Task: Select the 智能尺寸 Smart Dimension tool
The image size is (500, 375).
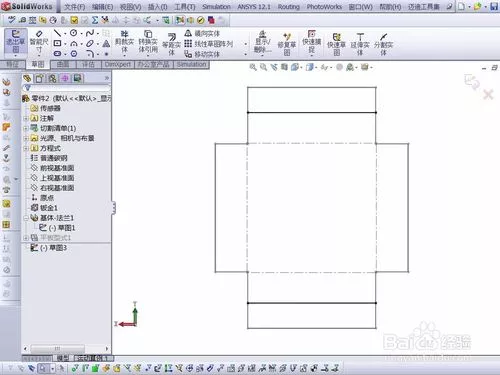Action: click(39, 43)
